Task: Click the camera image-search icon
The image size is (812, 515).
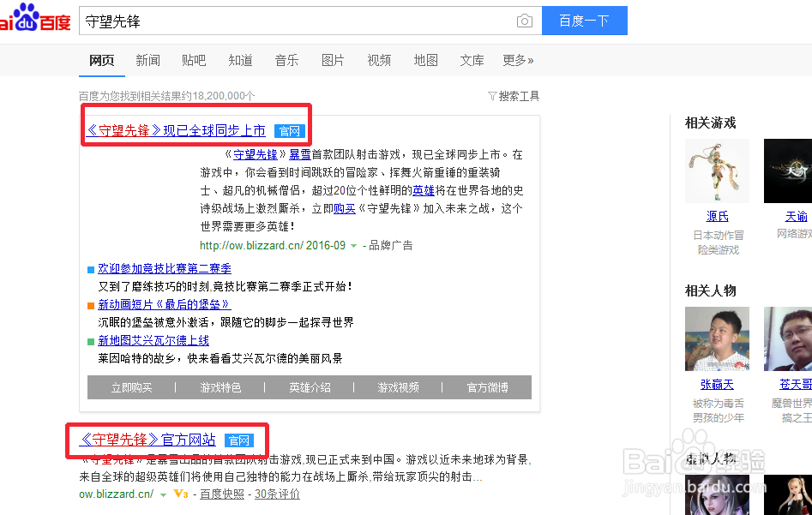Action: [x=524, y=21]
